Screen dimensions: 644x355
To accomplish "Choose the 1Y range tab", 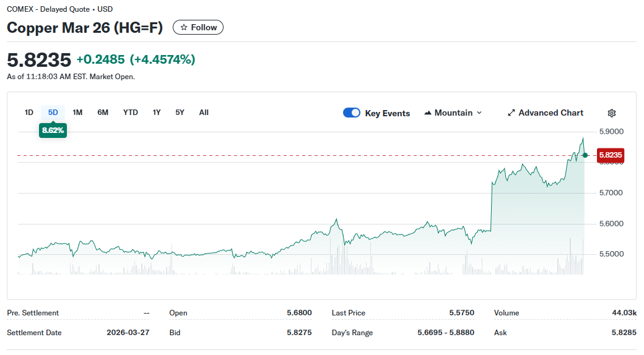I will 157,113.
